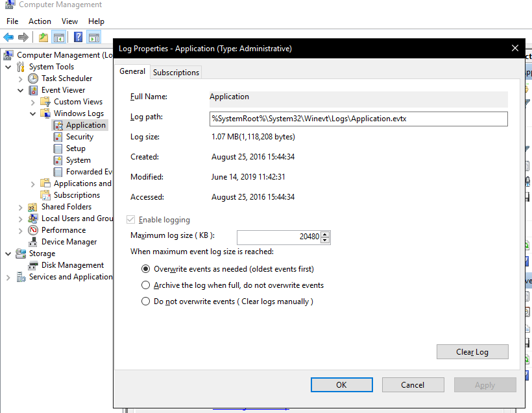Click the Back navigation arrow

8,37
